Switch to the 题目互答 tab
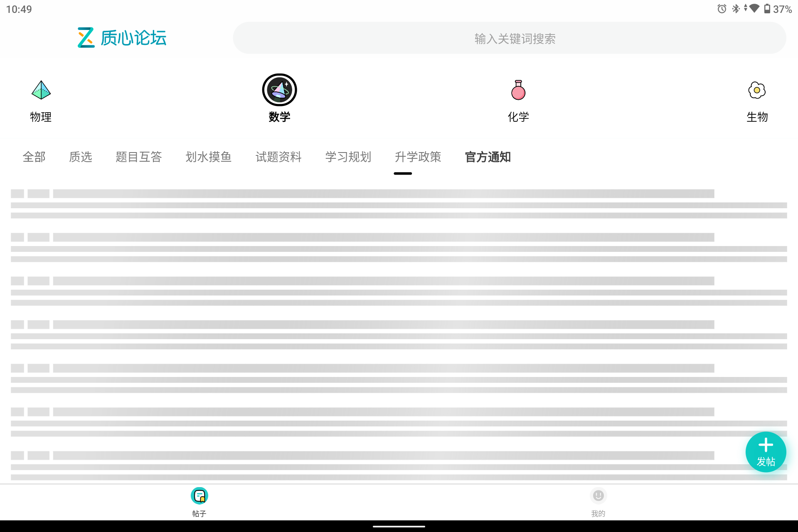The image size is (798, 532). point(139,157)
